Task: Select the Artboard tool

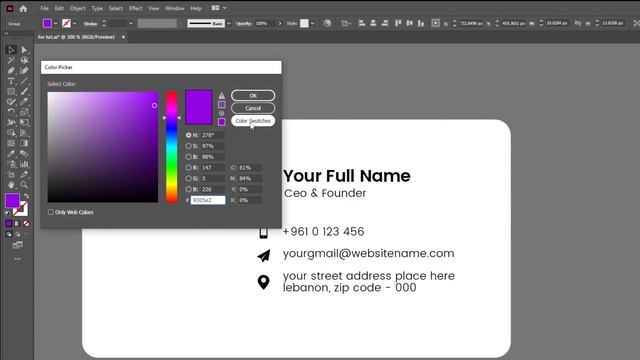Action: pos(11,175)
